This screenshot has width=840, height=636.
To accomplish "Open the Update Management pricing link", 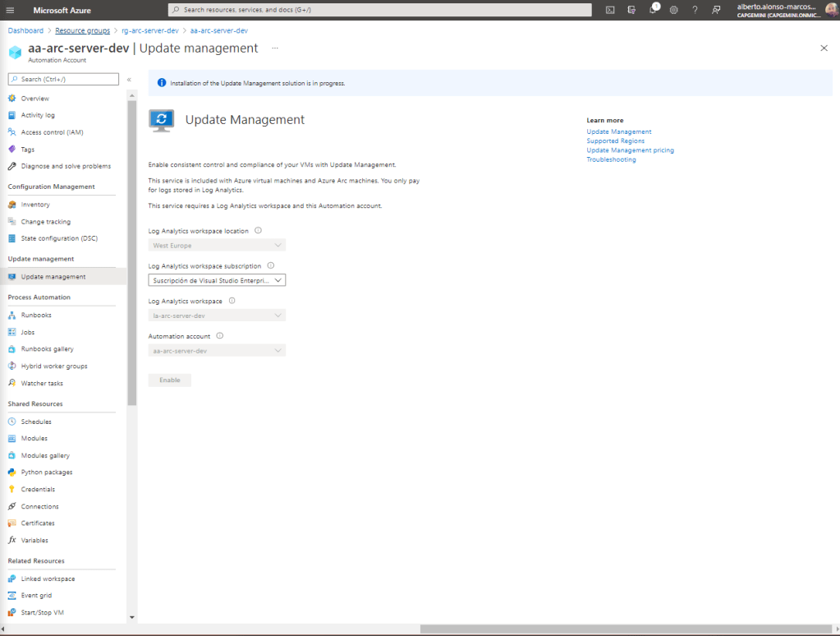I will coord(630,150).
